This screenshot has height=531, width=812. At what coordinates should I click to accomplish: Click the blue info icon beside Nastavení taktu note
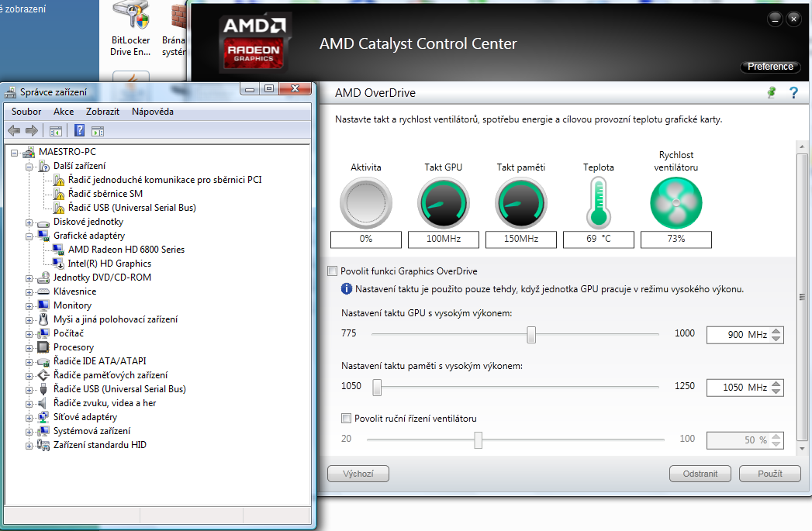(x=347, y=289)
